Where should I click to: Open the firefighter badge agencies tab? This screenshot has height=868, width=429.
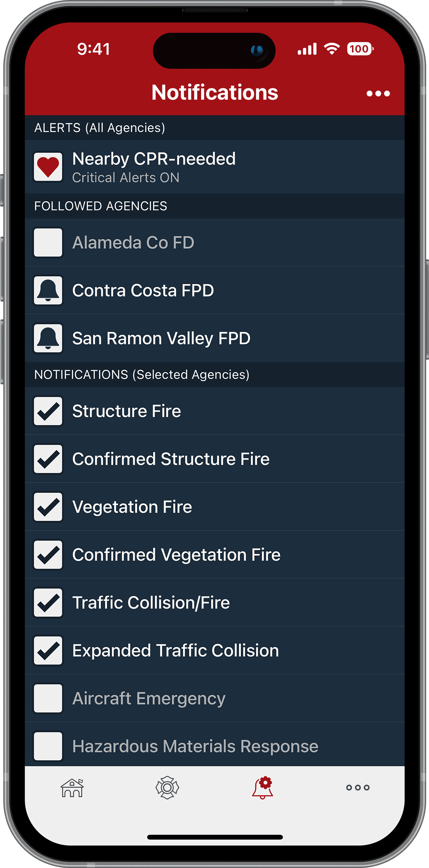[167, 788]
